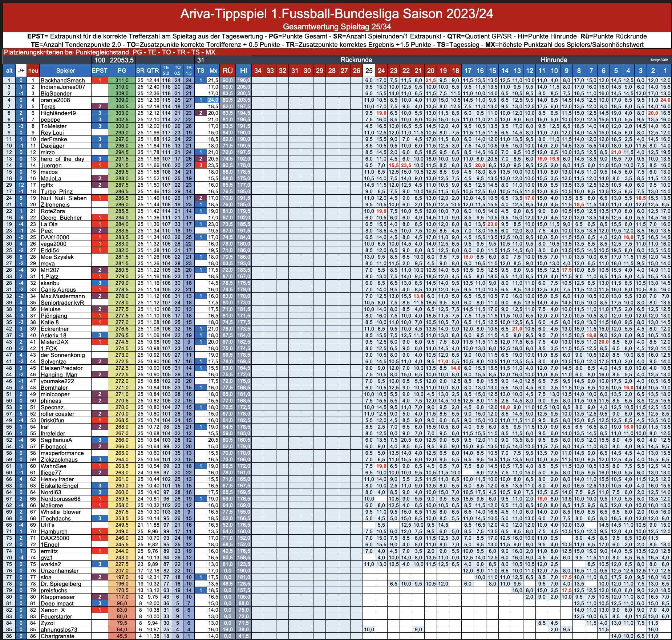This screenshot has width=672, height=640.
Task: Click the 'Spieler' column header
Action: tap(65, 71)
